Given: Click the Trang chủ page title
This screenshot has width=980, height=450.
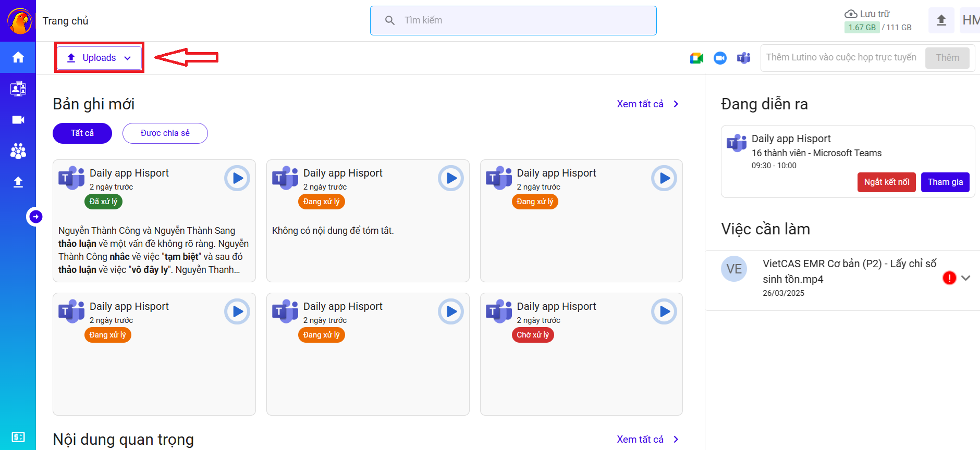Looking at the screenshot, I should point(65,21).
